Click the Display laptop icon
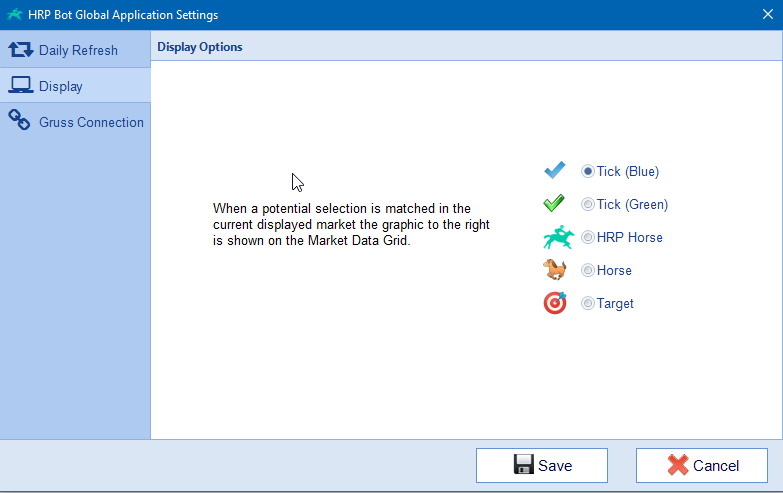783x493 pixels. (x=20, y=85)
